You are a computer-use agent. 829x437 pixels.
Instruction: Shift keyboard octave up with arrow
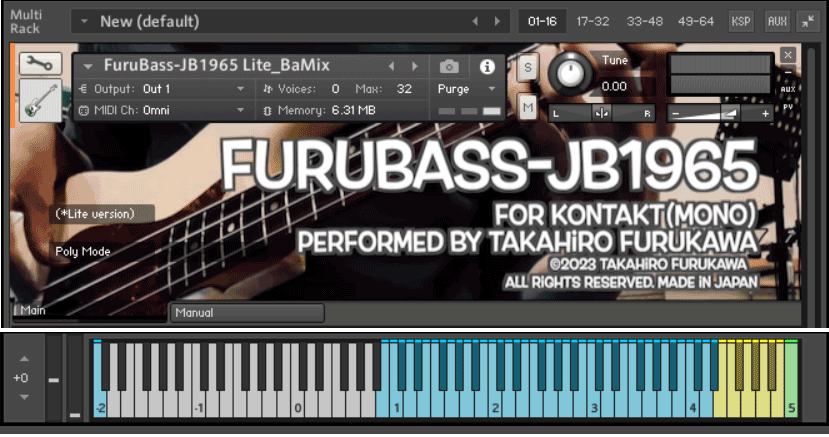tap(24, 359)
